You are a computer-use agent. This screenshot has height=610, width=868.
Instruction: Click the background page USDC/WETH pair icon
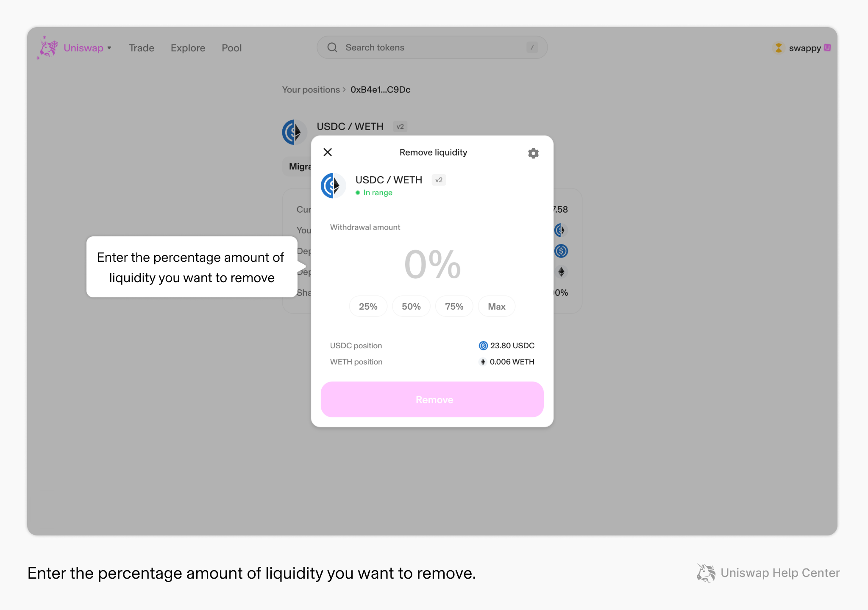(x=295, y=132)
